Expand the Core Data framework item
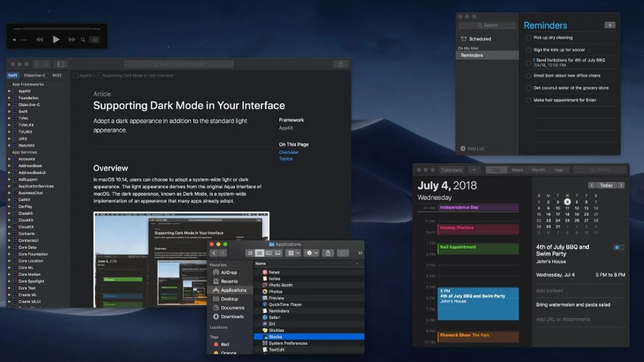This screenshot has width=644, height=362. 10,247
